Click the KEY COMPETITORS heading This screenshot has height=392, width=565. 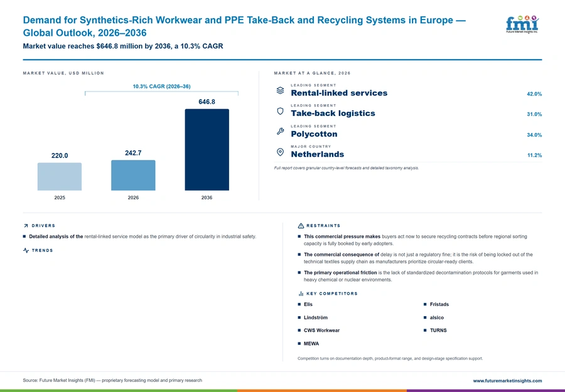(x=332, y=294)
